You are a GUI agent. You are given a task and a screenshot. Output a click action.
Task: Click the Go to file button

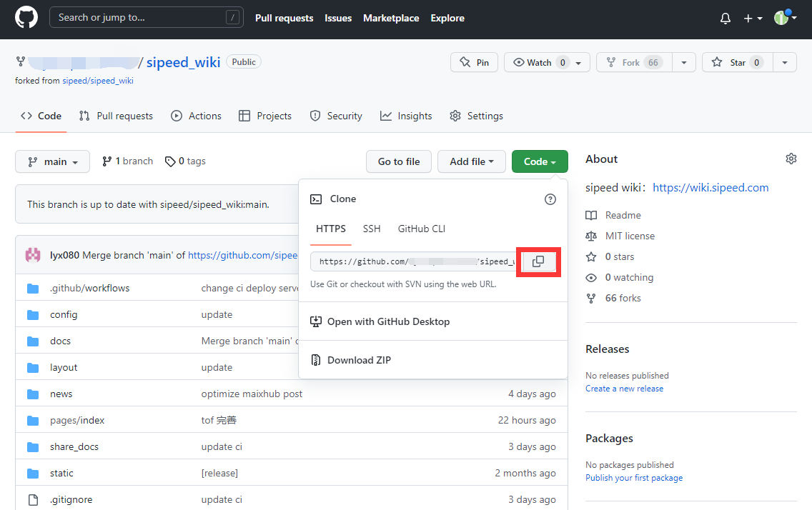[399, 161]
